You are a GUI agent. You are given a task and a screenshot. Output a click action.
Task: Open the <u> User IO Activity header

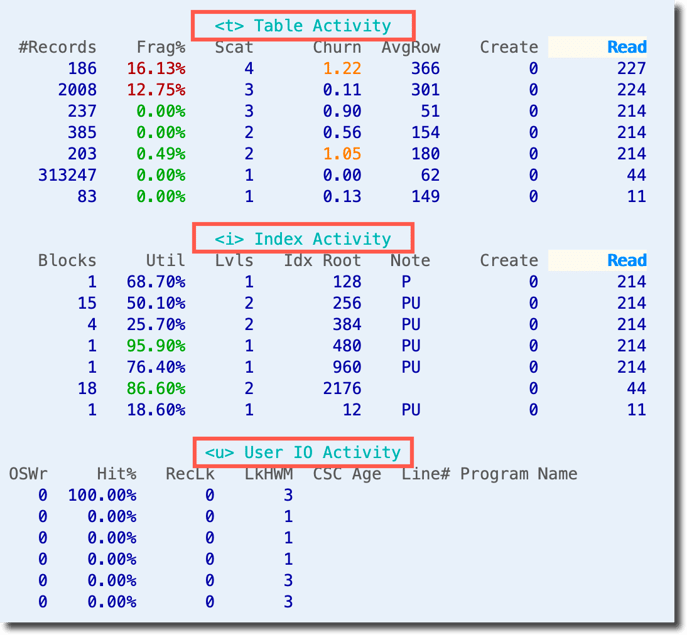pyautogui.click(x=302, y=452)
